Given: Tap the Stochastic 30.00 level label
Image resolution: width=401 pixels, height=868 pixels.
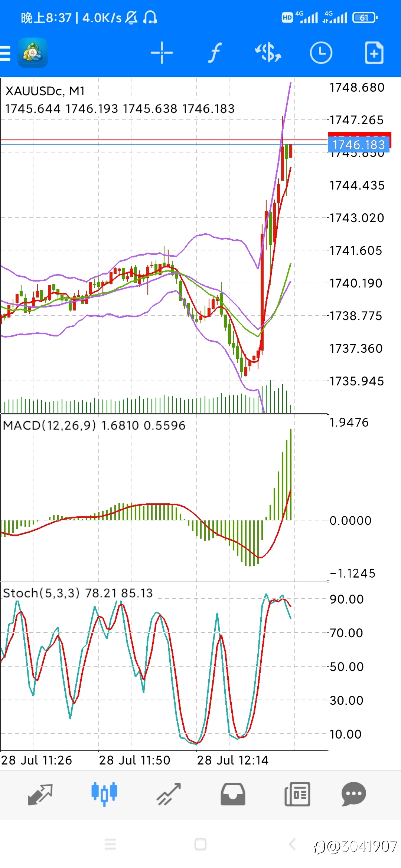Looking at the screenshot, I should pos(346,700).
